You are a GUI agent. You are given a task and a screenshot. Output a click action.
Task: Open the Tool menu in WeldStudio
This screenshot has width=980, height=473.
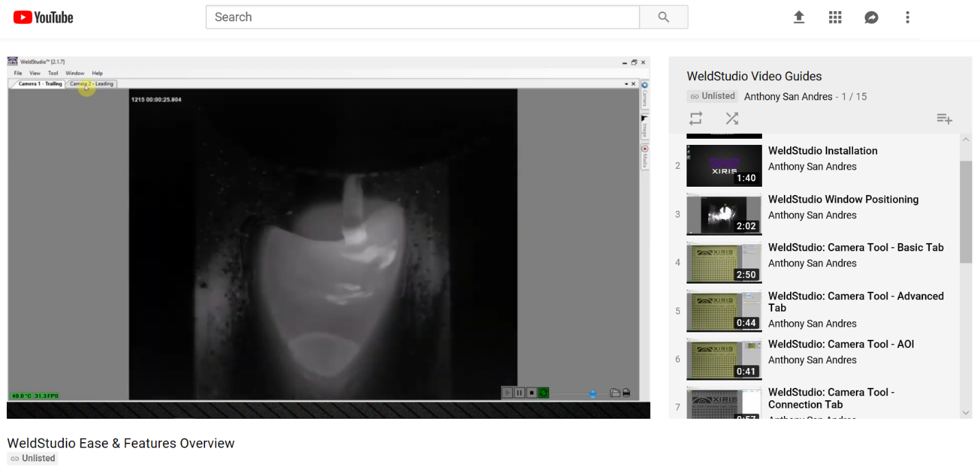pos(53,73)
